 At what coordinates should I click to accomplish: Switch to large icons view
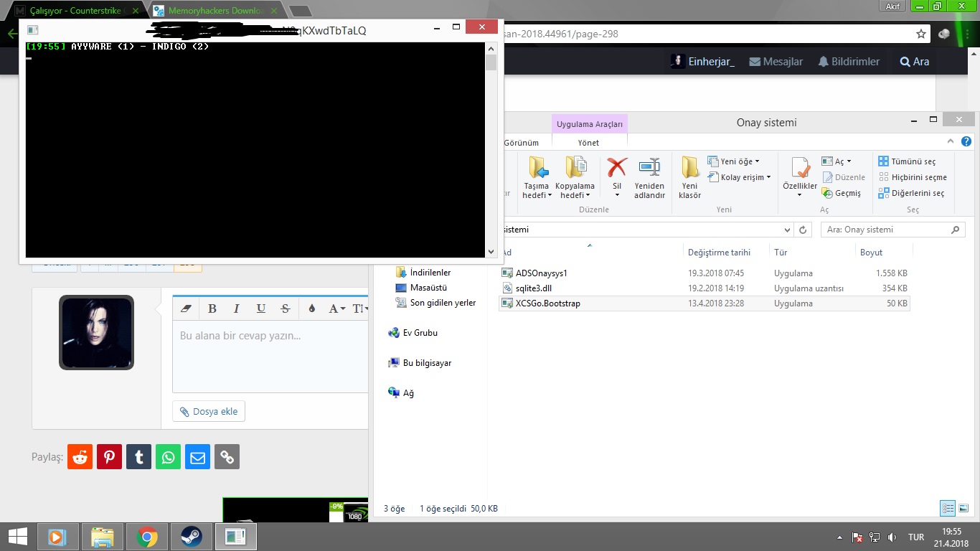[963, 509]
